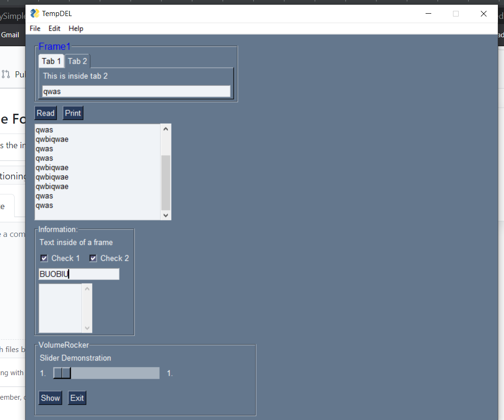Disable the Check 2 checkbox

[x=93, y=258]
